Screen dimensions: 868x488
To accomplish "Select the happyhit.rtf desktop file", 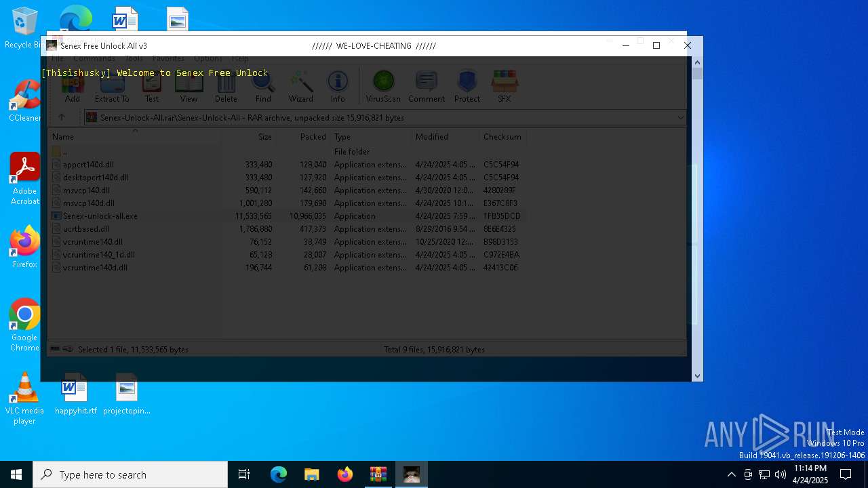I will click(75, 394).
